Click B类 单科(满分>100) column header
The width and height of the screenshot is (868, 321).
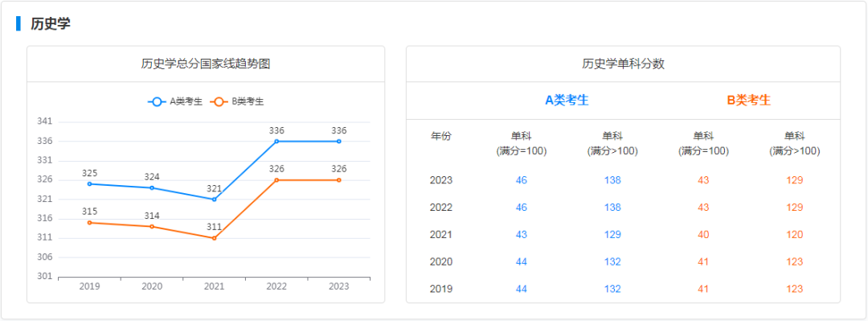tap(795, 143)
